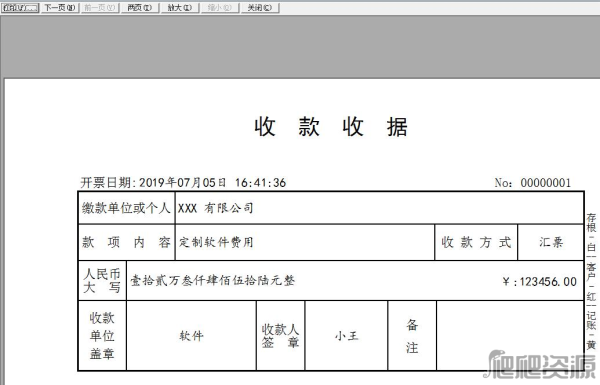Select the payer XXX 有限公司 cell

pos(379,208)
